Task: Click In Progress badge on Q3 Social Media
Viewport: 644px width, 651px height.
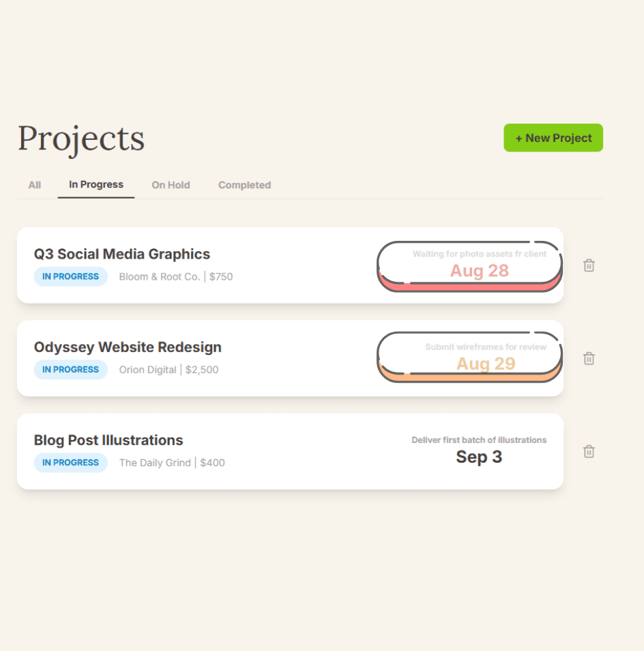Action: [70, 276]
